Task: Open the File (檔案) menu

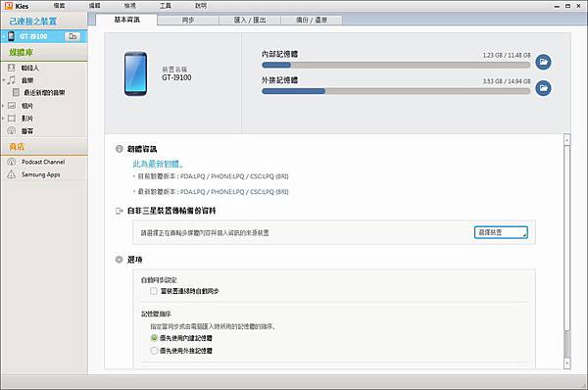Action: [x=59, y=6]
